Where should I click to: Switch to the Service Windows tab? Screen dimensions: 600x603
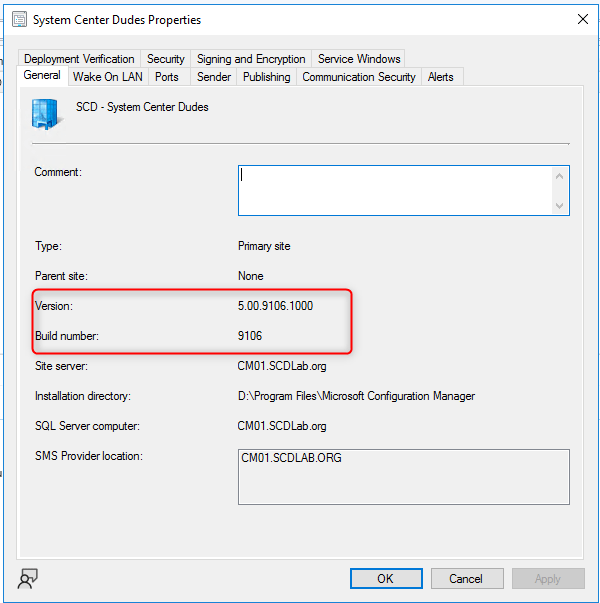pyautogui.click(x=359, y=59)
